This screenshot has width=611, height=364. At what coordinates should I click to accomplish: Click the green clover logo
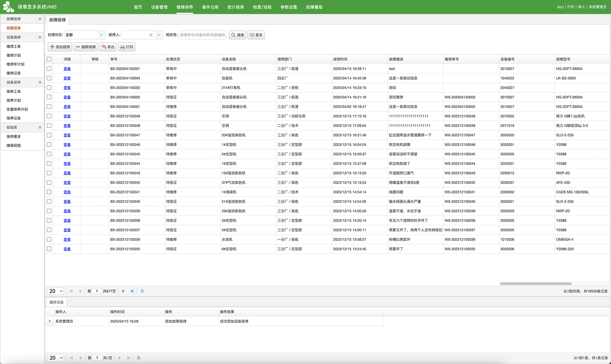8,7
